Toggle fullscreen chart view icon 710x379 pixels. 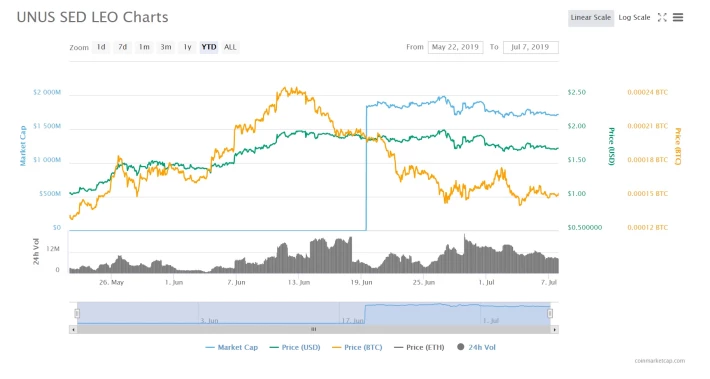point(662,17)
